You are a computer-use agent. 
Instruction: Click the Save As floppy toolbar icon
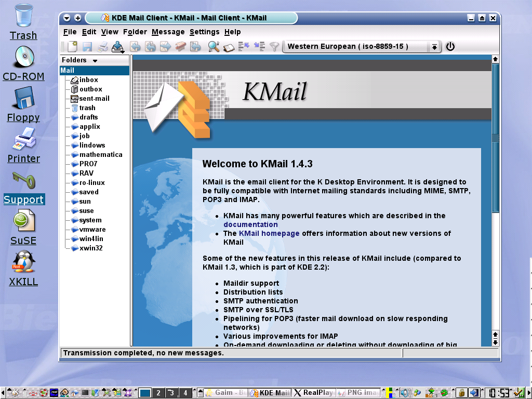87,46
